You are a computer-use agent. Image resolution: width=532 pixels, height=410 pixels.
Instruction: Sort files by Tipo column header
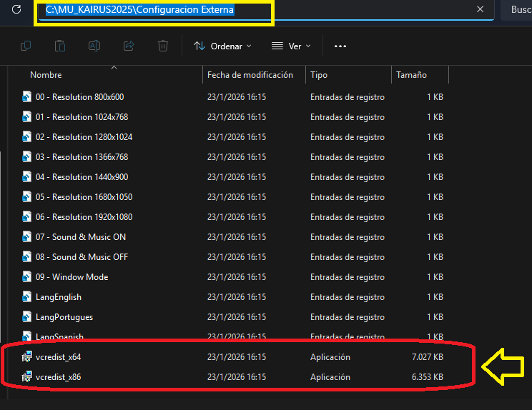click(x=319, y=75)
